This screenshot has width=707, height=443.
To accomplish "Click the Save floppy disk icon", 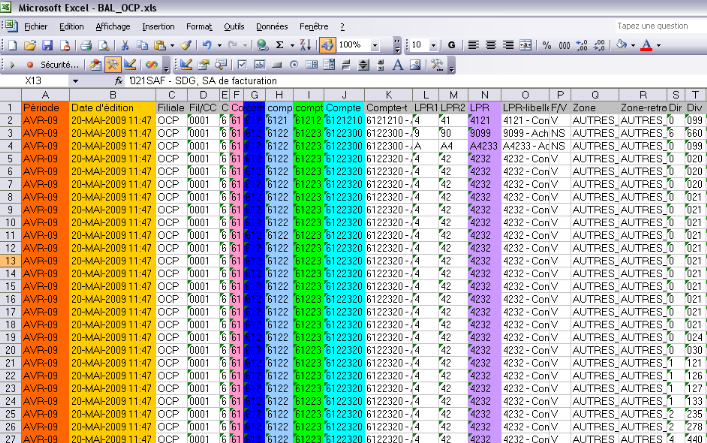I will pyautogui.click(x=46, y=45).
